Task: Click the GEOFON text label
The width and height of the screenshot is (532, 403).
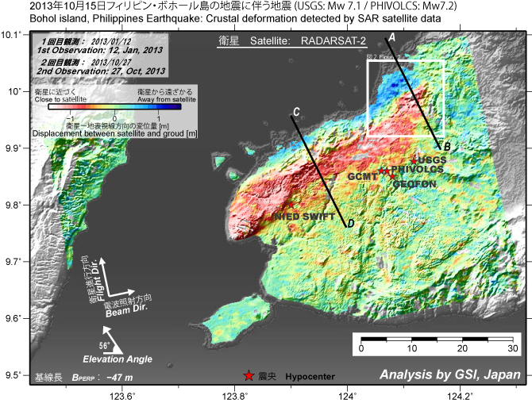Action: coord(414,184)
